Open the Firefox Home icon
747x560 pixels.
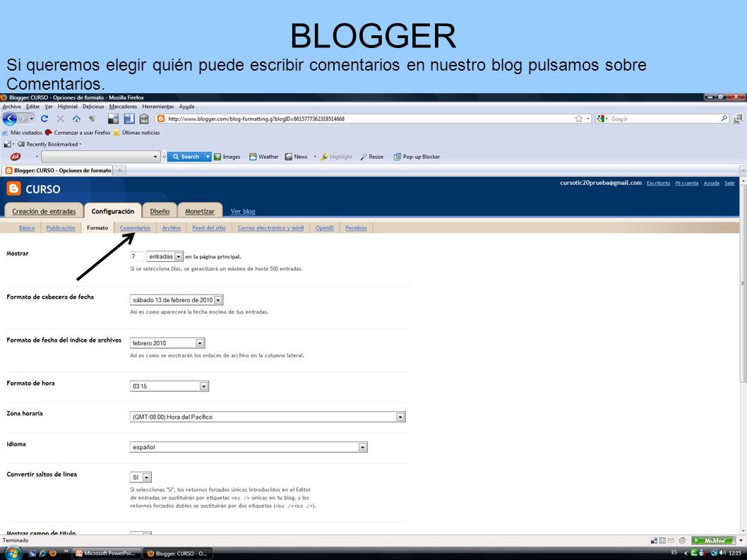coord(76,119)
